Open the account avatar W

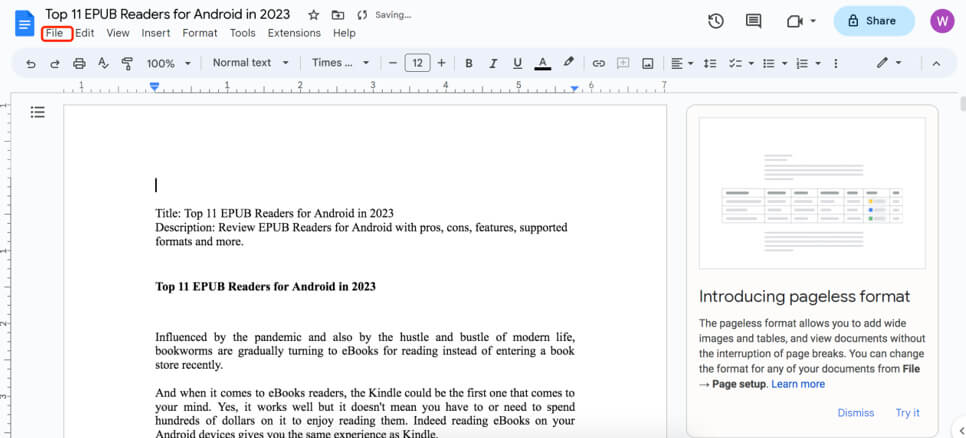(942, 21)
